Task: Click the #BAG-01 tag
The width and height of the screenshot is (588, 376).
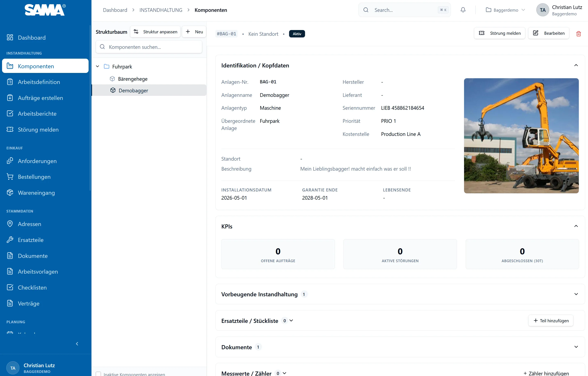Action: (227, 34)
